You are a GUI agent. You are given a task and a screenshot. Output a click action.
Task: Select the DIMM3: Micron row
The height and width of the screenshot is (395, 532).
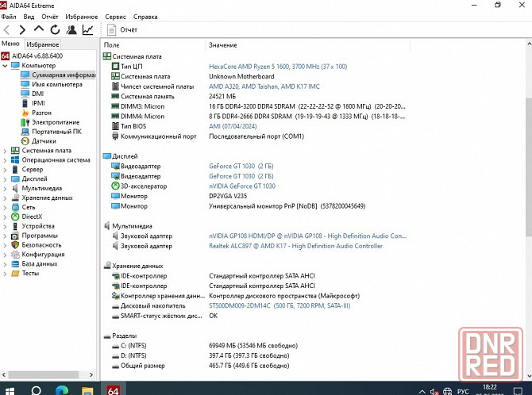[254, 106]
